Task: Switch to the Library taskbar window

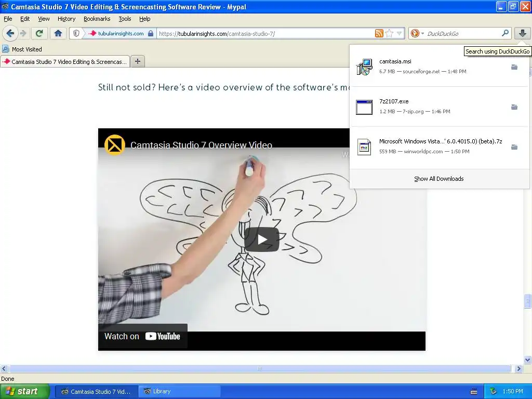Action: point(179,391)
